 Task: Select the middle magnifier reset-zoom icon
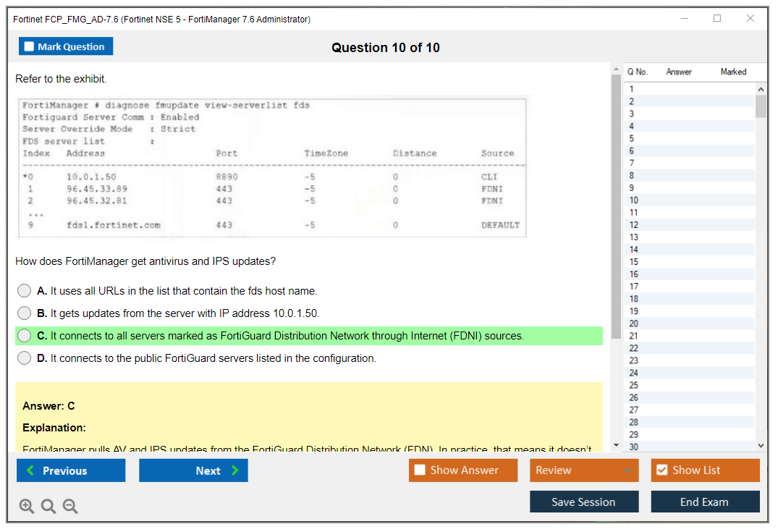[x=48, y=506]
